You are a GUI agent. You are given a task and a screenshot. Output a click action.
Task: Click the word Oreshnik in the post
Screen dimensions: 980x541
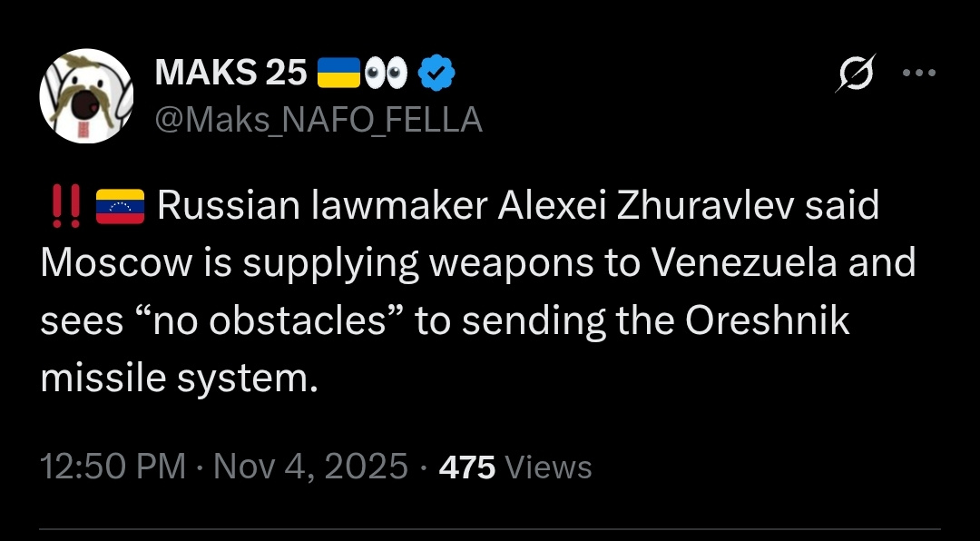click(768, 320)
